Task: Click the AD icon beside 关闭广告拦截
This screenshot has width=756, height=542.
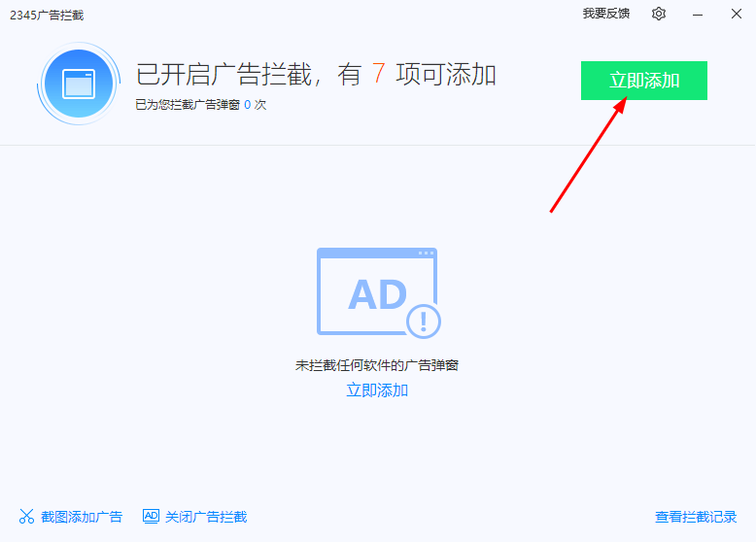Action: tap(151, 516)
